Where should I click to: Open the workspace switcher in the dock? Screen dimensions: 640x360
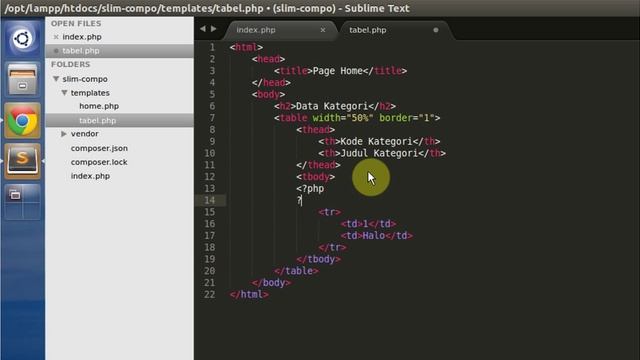[x=22, y=202]
